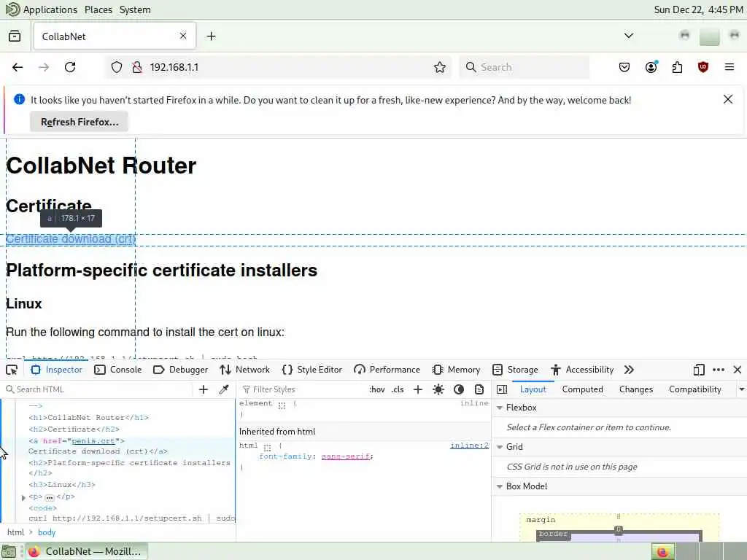The image size is (747, 560).
Task: Open a new tab with the plus button
Action: coord(211,36)
